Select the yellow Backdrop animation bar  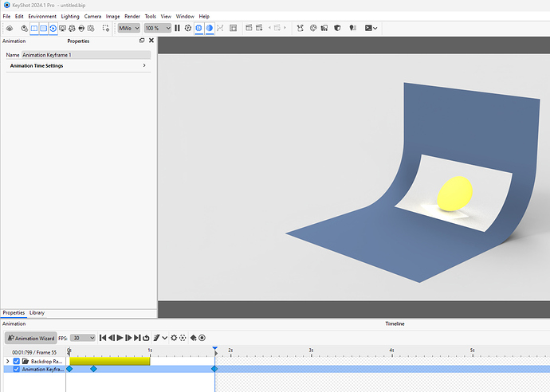(x=110, y=361)
